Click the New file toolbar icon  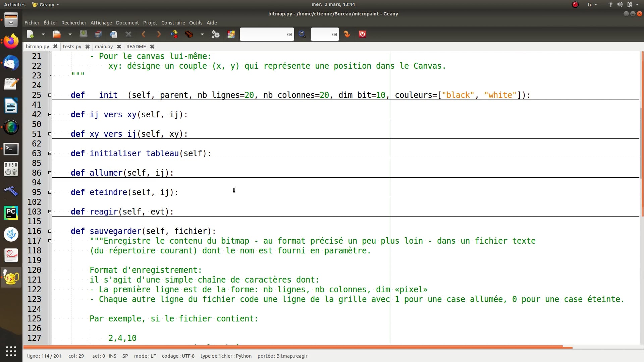point(30,34)
